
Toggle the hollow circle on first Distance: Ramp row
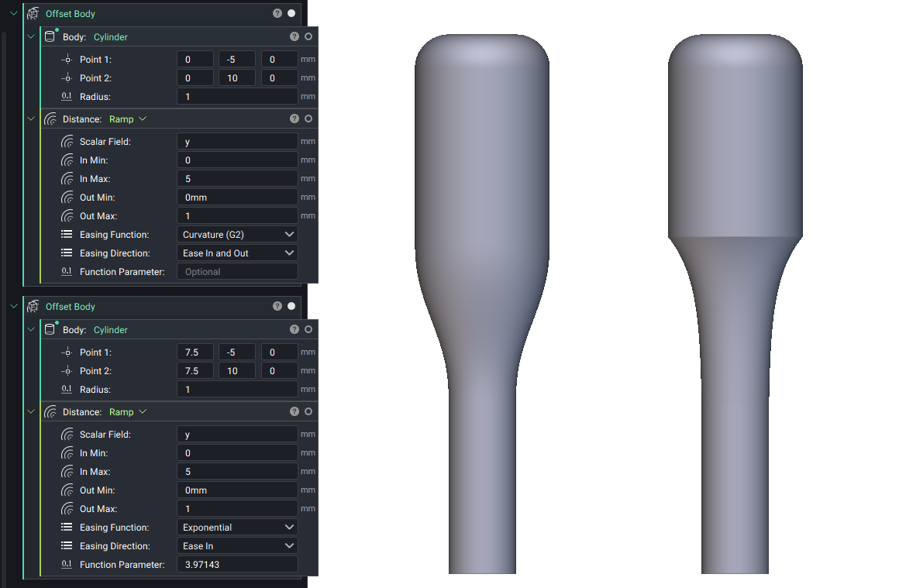click(x=308, y=119)
